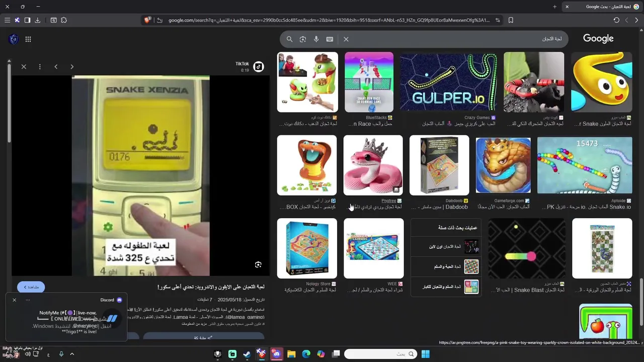The height and width of the screenshot is (362, 644).
Task: Open the Nology Store board game thumbnail
Action: [307, 248]
